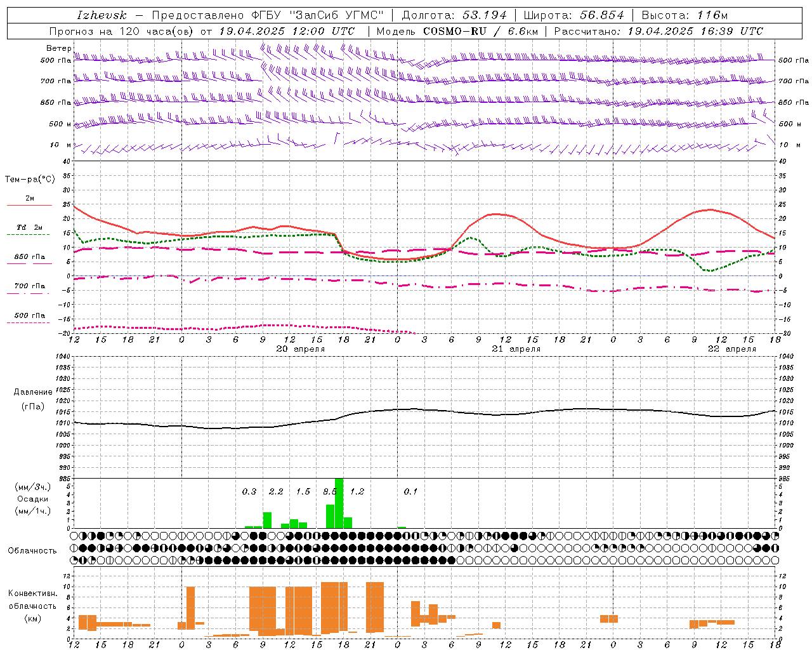Click the (км) convective cloud unit label
This screenshot has height=650, width=812.
(x=32, y=618)
